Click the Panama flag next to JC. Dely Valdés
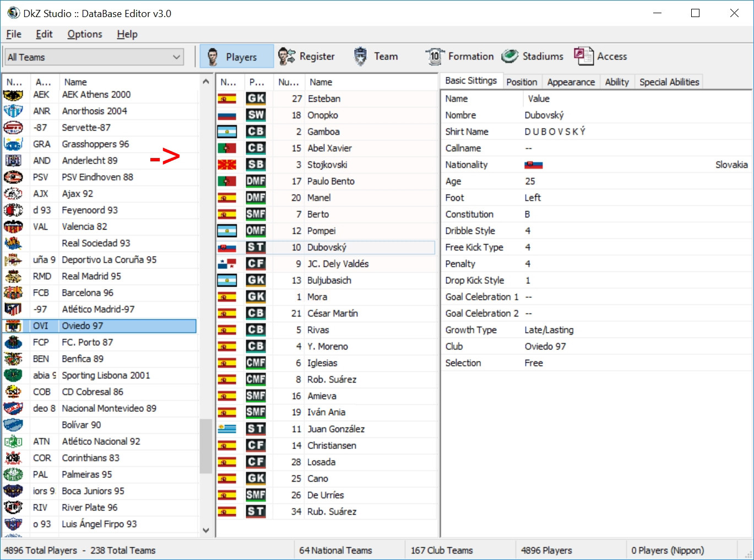 pyautogui.click(x=227, y=264)
